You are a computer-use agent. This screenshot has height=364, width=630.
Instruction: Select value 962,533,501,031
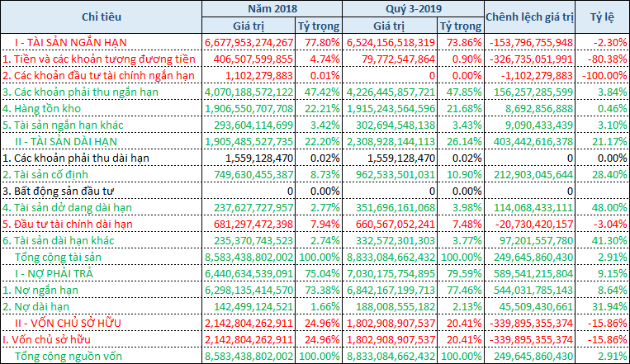click(x=394, y=174)
